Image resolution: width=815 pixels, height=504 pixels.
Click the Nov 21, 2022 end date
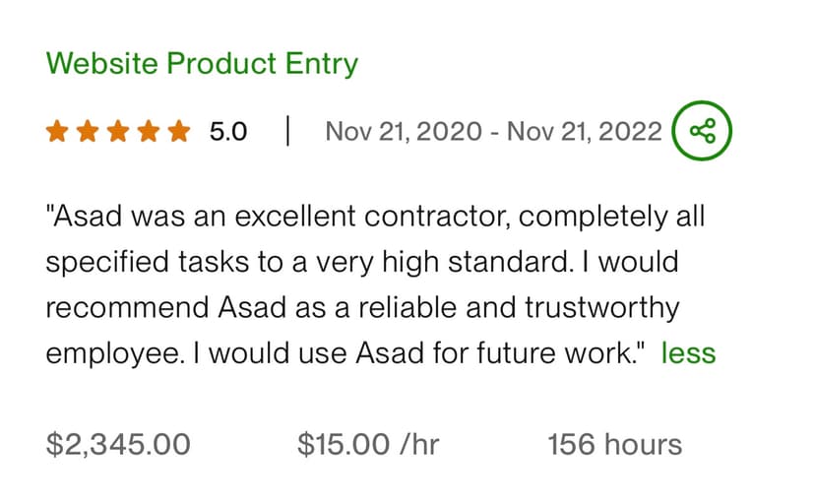coord(585,131)
